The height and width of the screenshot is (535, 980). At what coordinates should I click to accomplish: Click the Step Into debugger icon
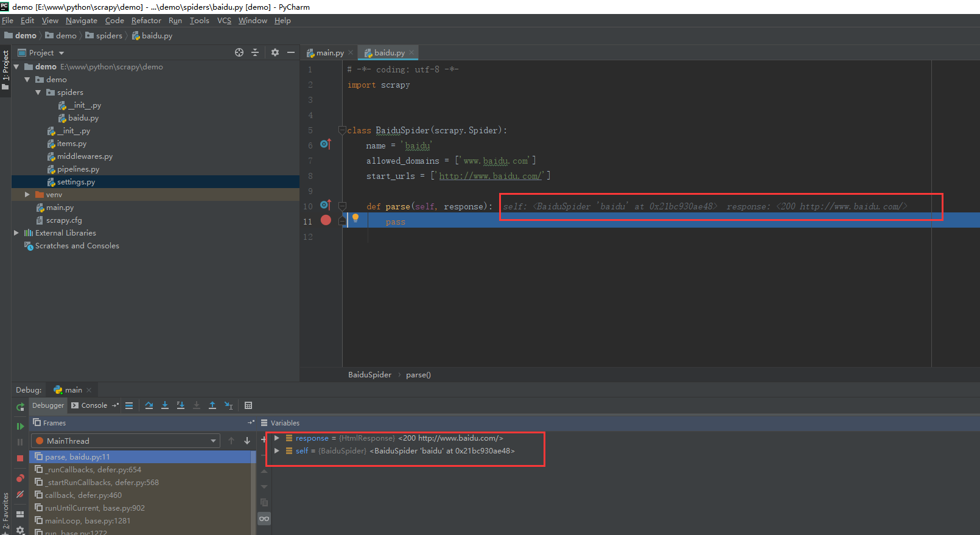165,405
